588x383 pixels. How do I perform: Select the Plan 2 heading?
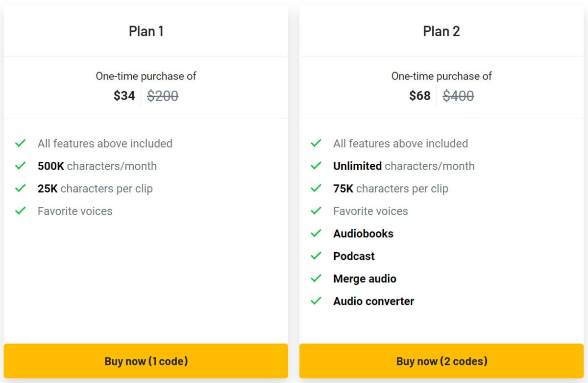click(441, 31)
